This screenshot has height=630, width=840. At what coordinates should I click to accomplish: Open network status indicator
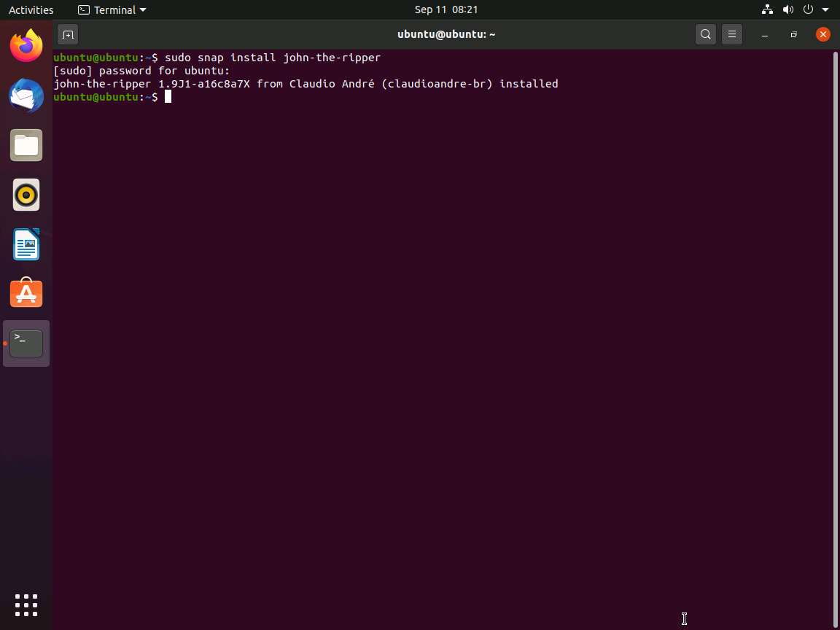767,9
